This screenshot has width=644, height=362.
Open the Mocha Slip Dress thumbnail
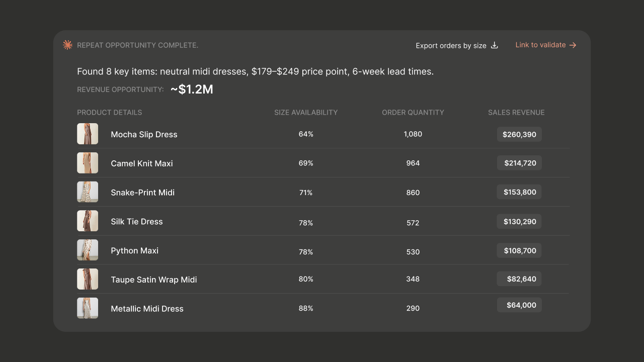click(88, 134)
